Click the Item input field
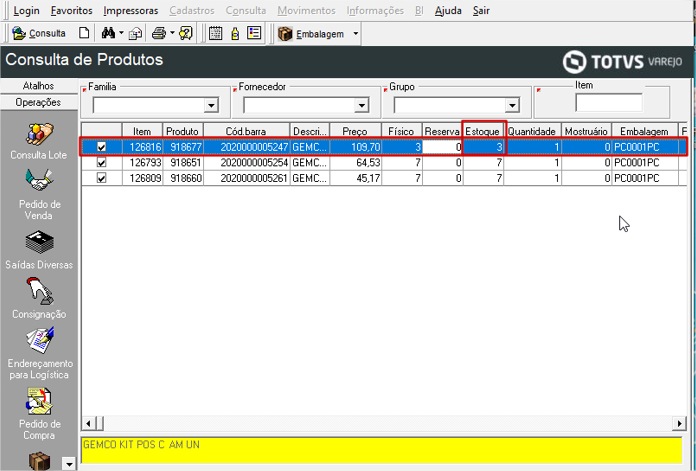This screenshot has height=471, width=696. click(x=609, y=103)
